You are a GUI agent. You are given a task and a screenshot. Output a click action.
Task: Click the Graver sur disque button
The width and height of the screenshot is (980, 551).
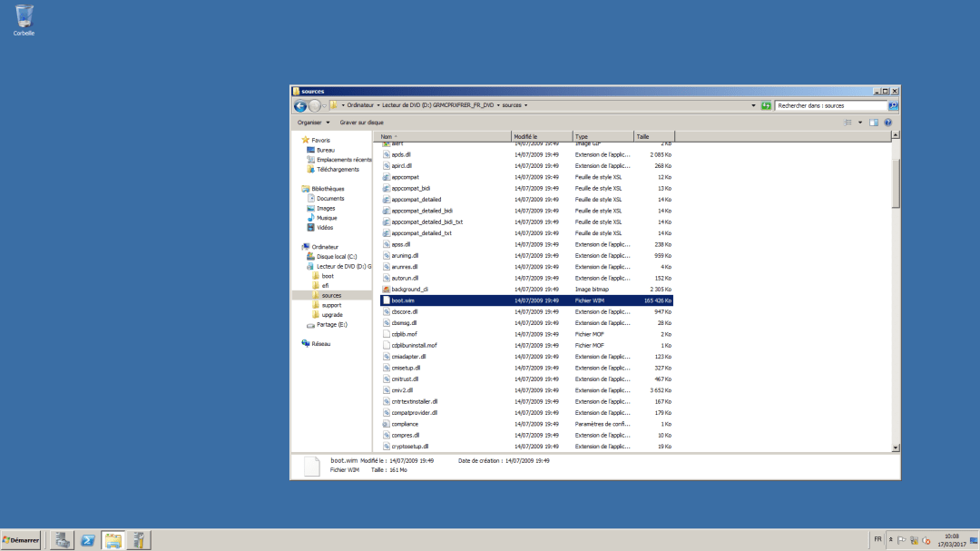click(362, 122)
